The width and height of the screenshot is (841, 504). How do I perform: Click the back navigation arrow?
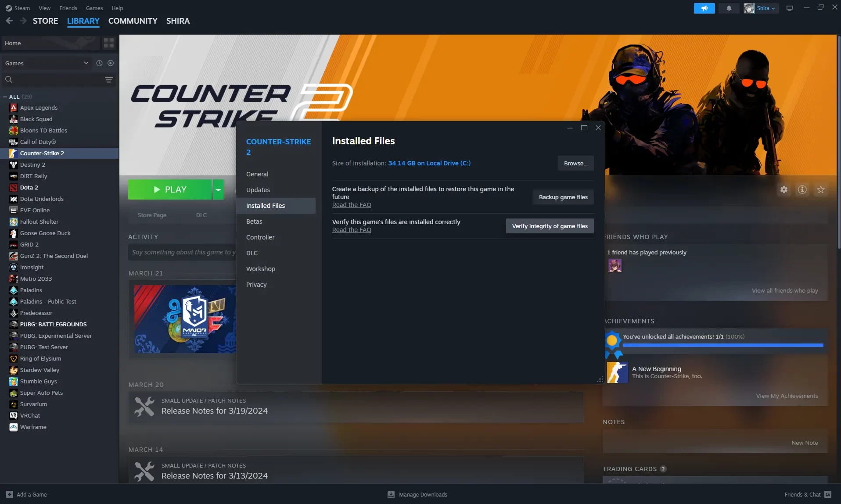click(x=9, y=21)
